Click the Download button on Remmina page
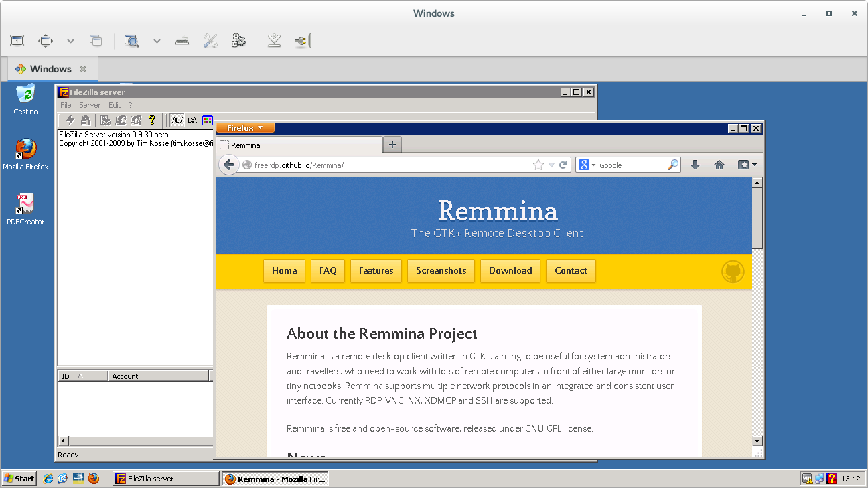This screenshot has height=488, width=868. 510,270
